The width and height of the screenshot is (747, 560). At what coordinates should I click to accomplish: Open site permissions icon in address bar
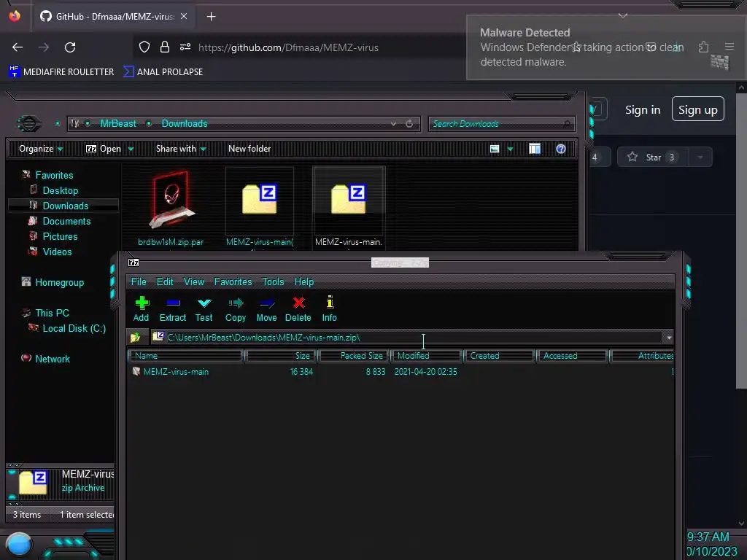[185, 47]
